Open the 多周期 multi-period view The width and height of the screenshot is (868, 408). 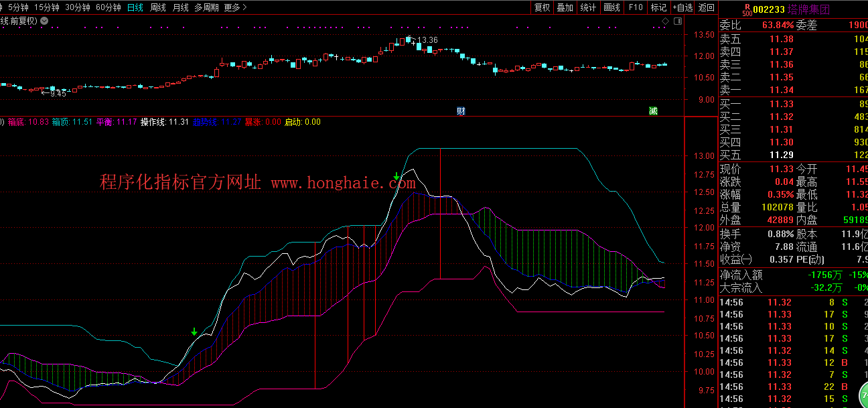[x=206, y=7]
